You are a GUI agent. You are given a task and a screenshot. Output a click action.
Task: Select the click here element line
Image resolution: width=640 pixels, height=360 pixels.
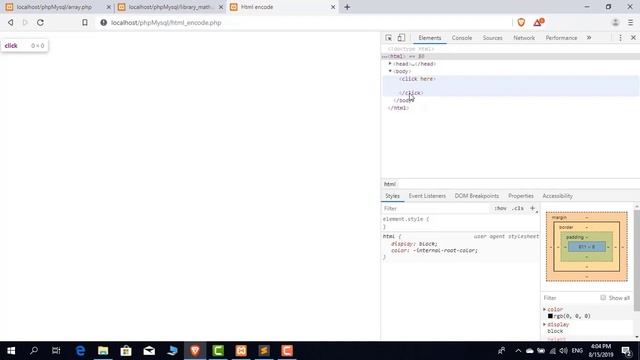tap(418, 79)
